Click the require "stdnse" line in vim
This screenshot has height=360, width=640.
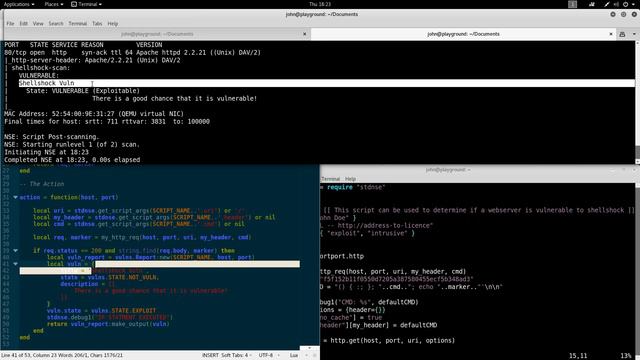pos(353,187)
